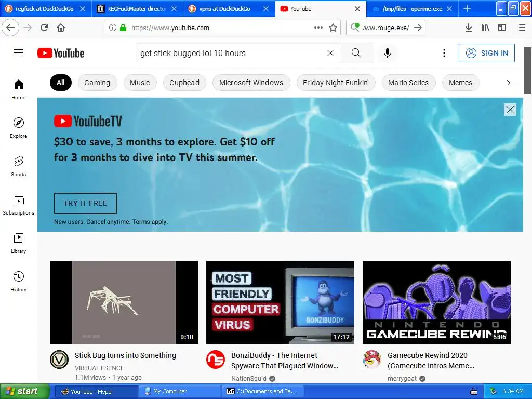This screenshot has width=532, height=399.
Task: Open BonziBuddy Internet Spyware video title
Action: click(x=284, y=361)
